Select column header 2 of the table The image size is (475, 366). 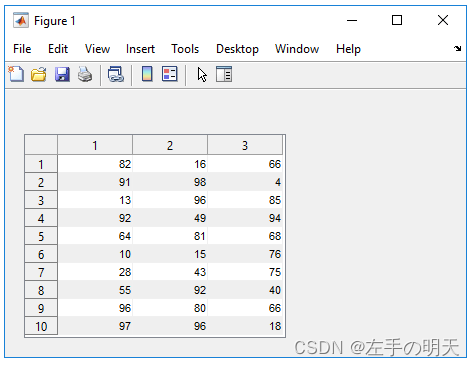click(170, 145)
